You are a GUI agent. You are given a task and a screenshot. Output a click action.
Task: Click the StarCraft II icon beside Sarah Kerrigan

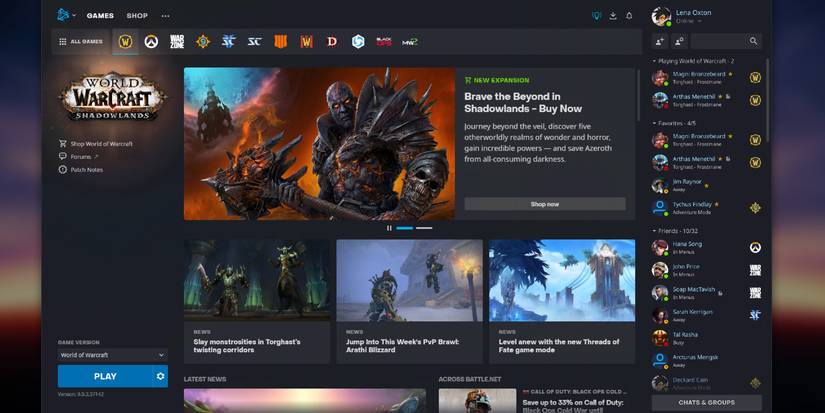point(755,315)
